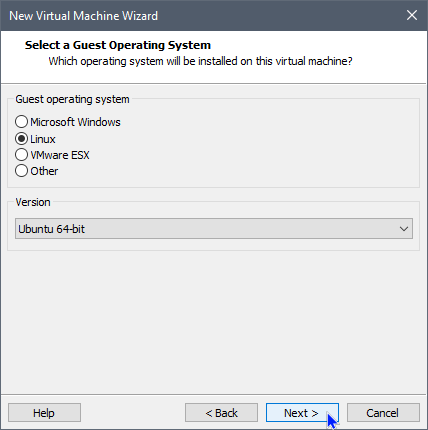Cancel the New Virtual Machine Wizard
Image resolution: width=428 pixels, height=430 pixels.
pyautogui.click(x=383, y=413)
